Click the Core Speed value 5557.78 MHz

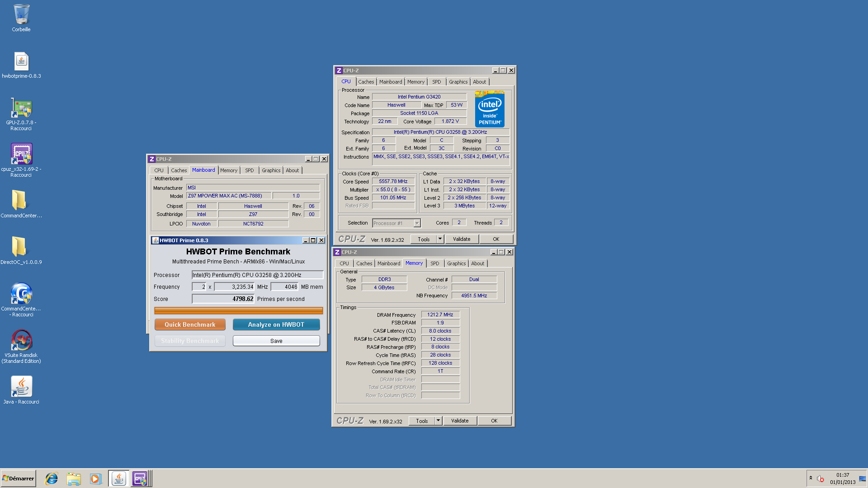pyautogui.click(x=393, y=181)
